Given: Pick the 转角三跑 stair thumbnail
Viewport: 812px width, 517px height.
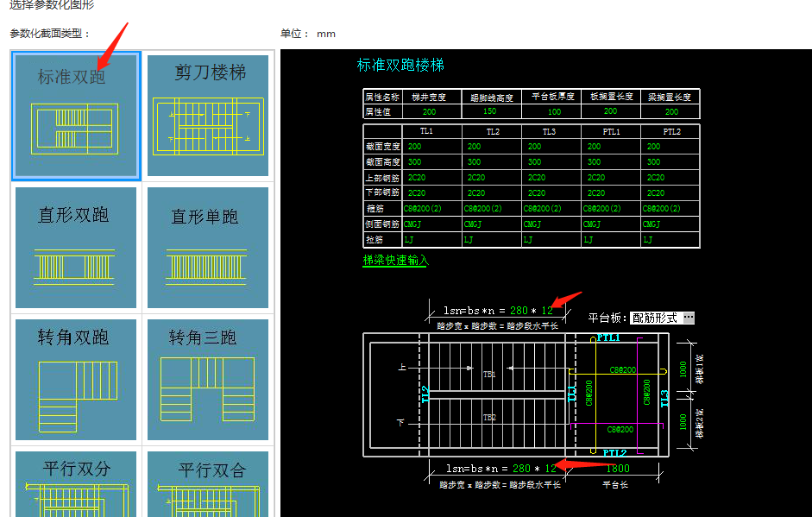Looking at the screenshot, I should (208, 380).
